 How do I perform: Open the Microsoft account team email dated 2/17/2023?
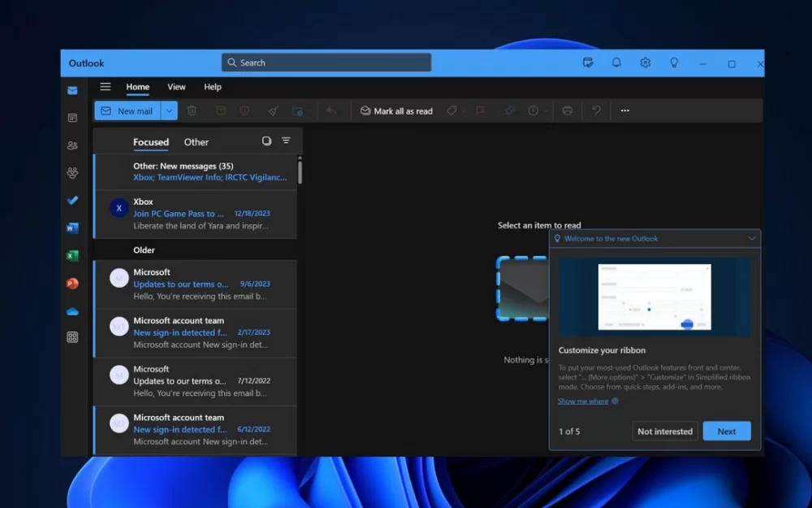[195, 332]
